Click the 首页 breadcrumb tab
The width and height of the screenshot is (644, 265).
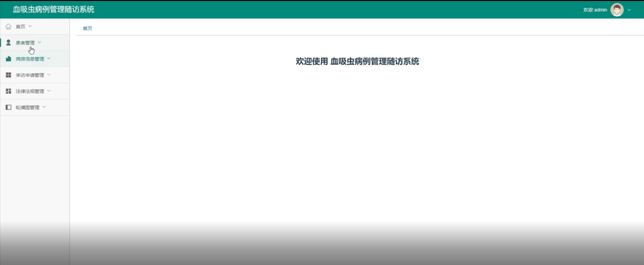pyautogui.click(x=87, y=28)
